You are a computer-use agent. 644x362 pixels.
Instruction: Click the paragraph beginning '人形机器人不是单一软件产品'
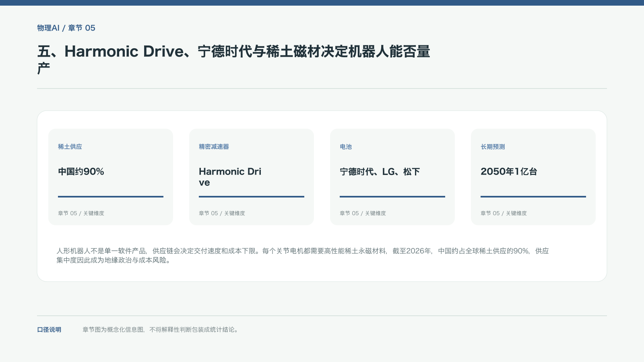(x=303, y=255)
